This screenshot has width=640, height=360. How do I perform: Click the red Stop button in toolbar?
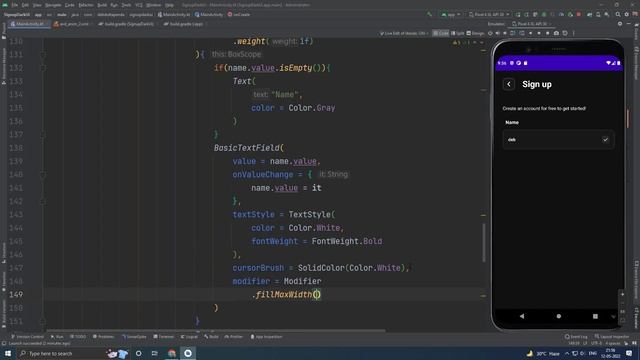point(579,15)
